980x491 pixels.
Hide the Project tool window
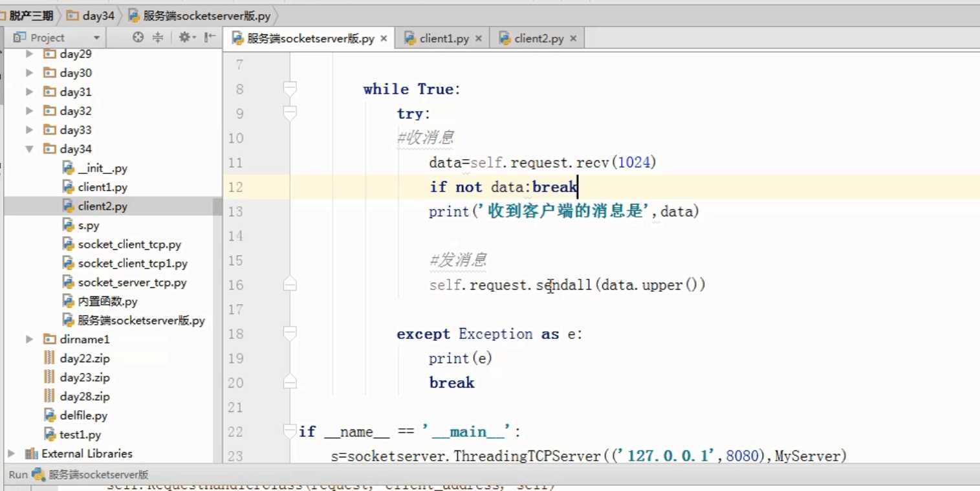210,38
